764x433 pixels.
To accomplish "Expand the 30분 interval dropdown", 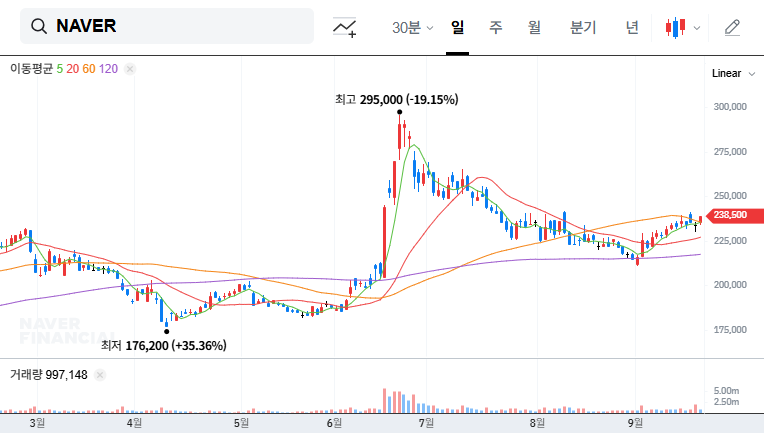I will click(x=412, y=27).
